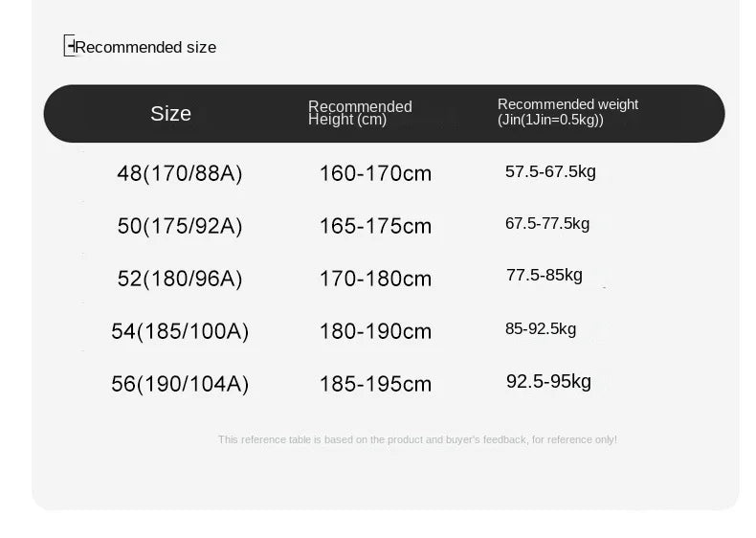Click the reference table disclaimer note
The height and width of the screenshot is (538, 756).
[x=417, y=439]
